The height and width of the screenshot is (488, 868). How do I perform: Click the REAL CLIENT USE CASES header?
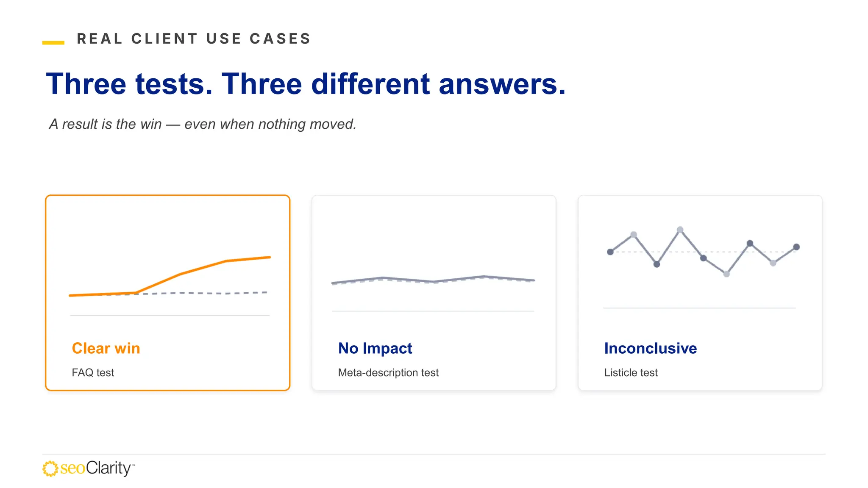194,39
